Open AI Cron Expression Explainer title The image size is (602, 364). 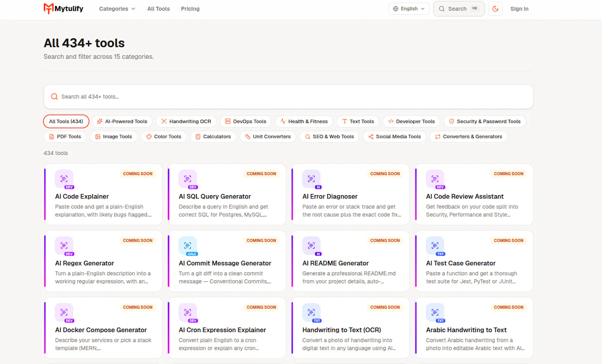pyautogui.click(x=222, y=330)
